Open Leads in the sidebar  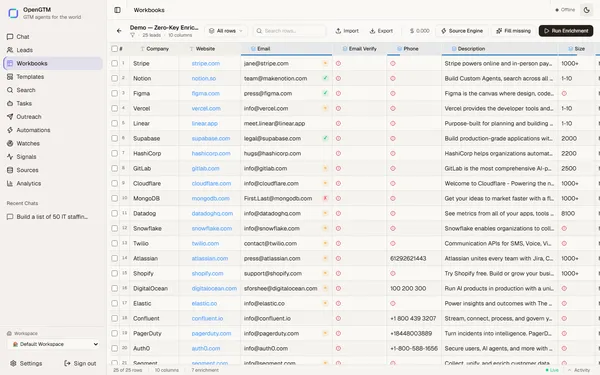tap(53, 50)
